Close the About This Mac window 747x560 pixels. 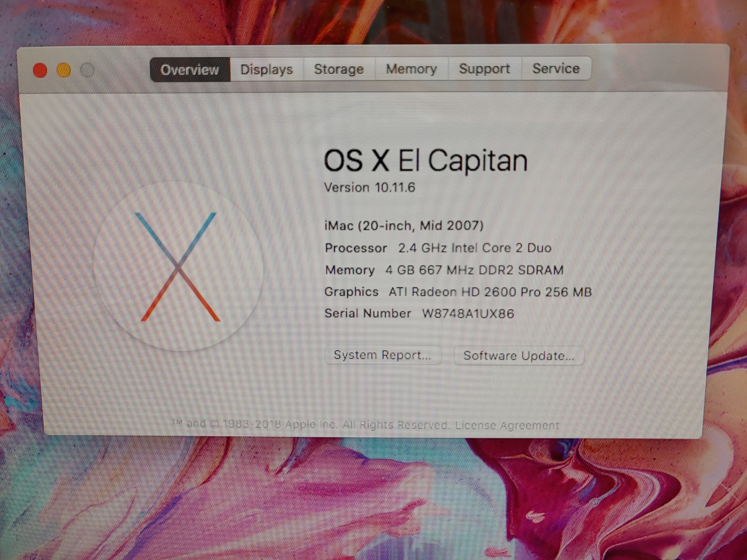click(40, 70)
